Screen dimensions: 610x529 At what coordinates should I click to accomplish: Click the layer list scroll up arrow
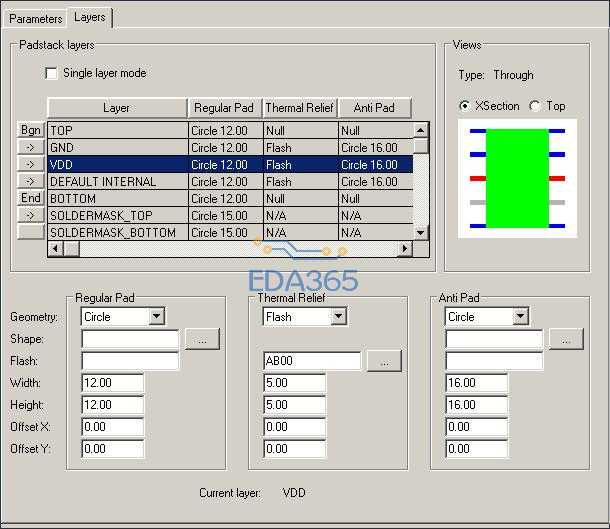421,130
